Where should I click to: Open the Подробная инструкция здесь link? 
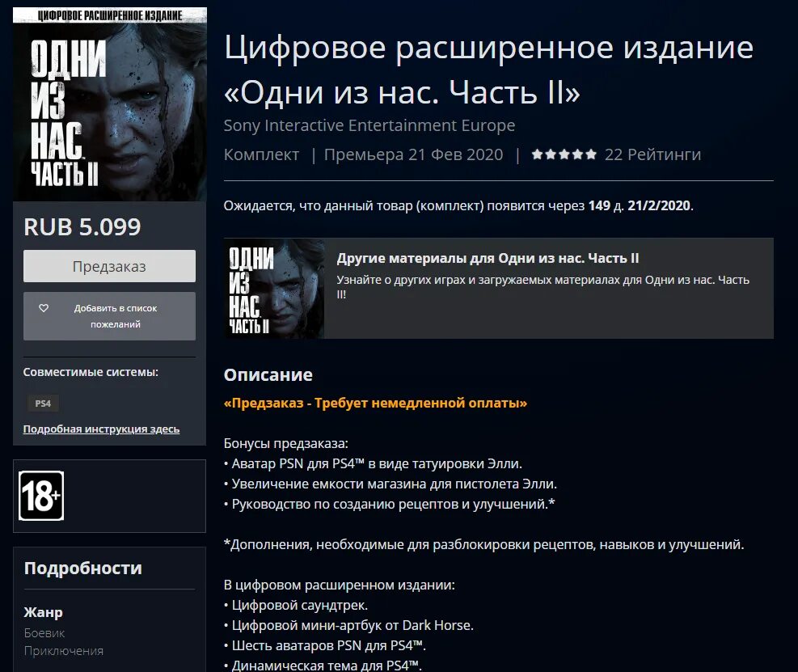coord(101,429)
